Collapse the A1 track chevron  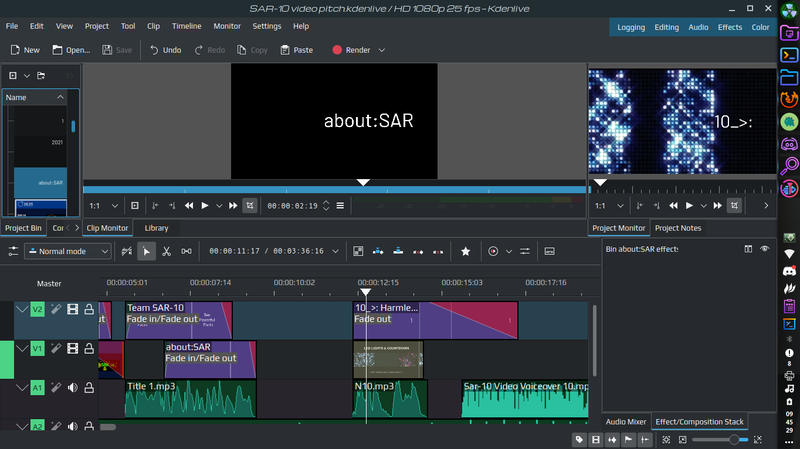(x=21, y=388)
